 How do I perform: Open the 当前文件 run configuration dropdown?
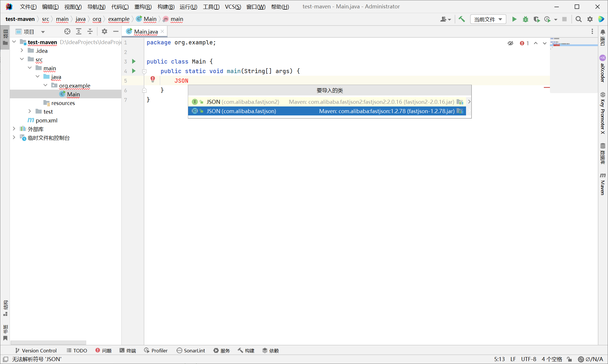[x=488, y=19]
